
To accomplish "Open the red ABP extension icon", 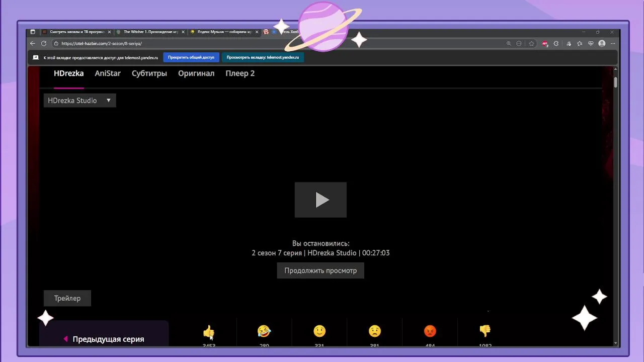I will tap(545, 44).
